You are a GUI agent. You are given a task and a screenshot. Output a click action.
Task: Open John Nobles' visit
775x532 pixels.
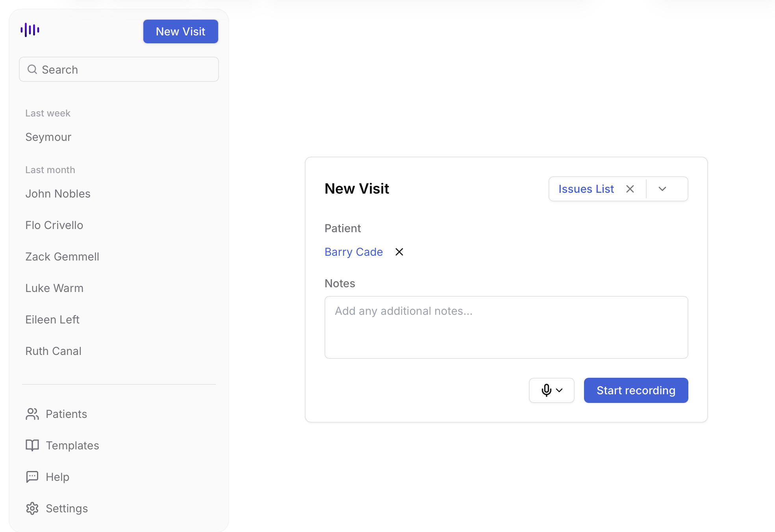58,194
